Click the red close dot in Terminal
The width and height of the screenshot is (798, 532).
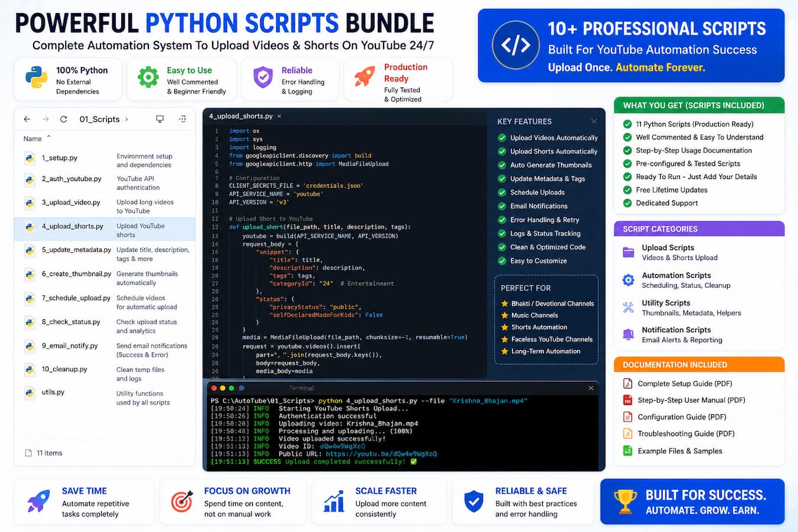(x=213, y=388)
